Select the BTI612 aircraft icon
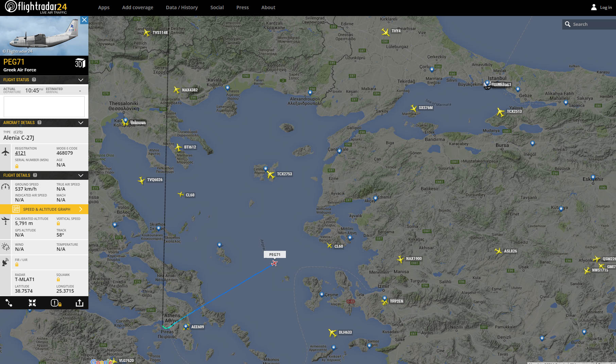Viewport: 616px width, 364px height. tap(178, 147)
